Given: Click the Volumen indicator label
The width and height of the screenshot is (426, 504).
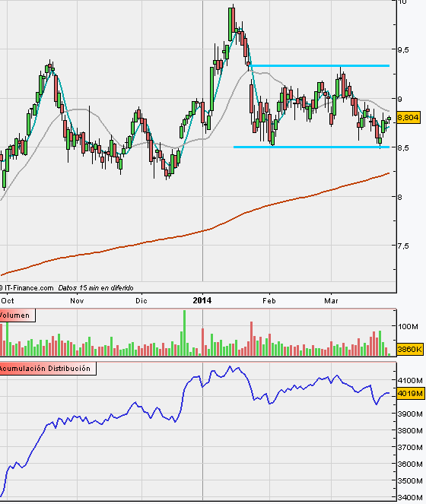Looking at the screenshot, I should pyautogui.click(x=17, y=315).
